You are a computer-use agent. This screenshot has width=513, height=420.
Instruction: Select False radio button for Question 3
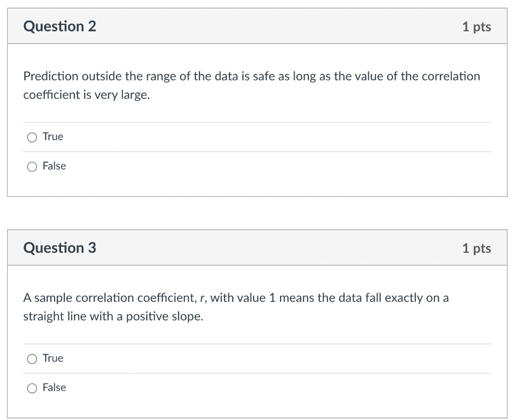(x=32, y=388)
